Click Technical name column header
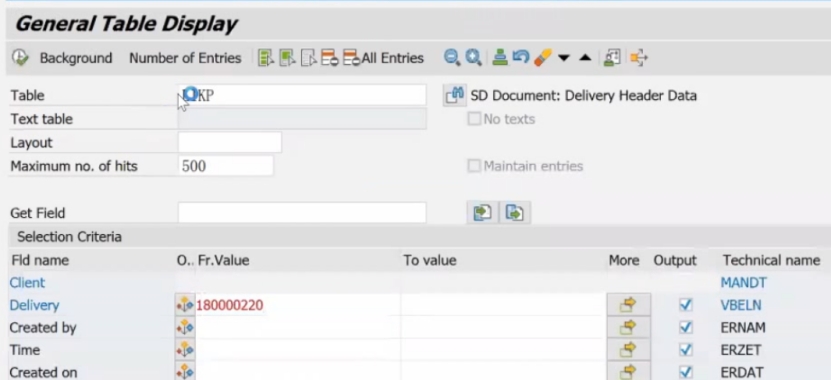 771,260
